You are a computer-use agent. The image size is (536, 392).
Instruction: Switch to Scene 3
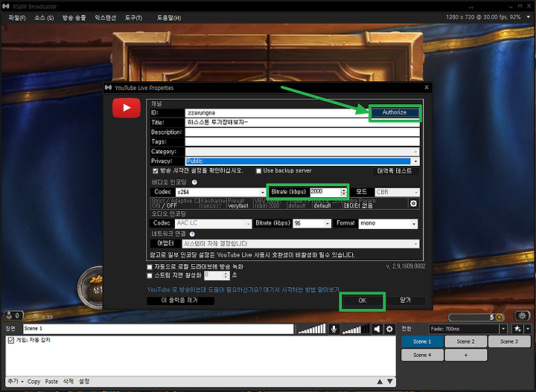(509, 341)
